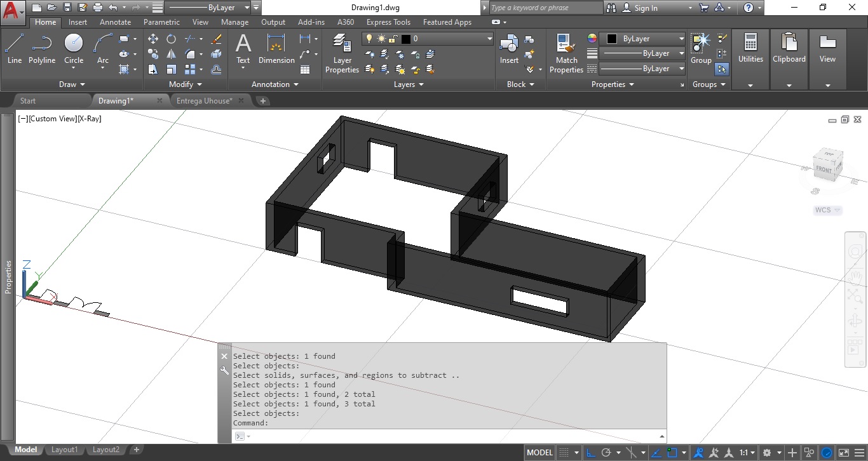Open the Insert ribbon tab
868x461 pixels.
(78, 22)
